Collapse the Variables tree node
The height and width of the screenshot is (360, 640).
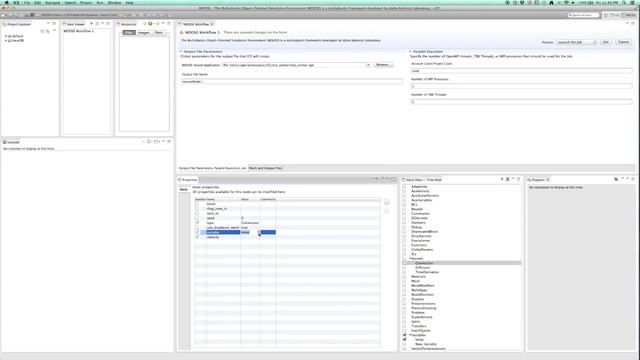(410, 335)
